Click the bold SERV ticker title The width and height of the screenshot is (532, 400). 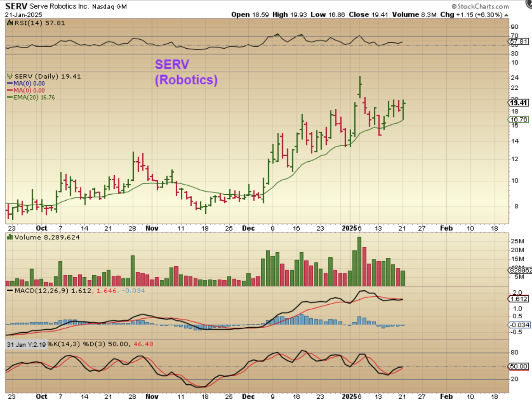coord(16,6)
